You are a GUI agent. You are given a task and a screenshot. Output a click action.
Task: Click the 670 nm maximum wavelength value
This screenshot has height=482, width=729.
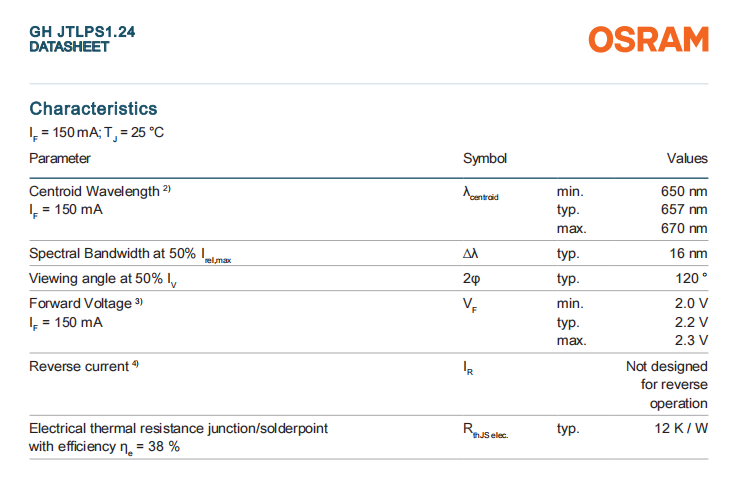point(684,228)
